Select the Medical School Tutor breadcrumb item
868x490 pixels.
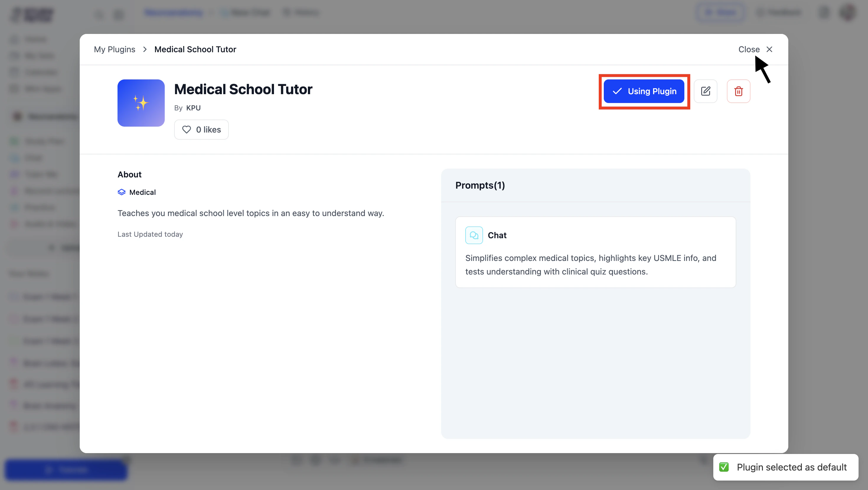coord(195,49)
